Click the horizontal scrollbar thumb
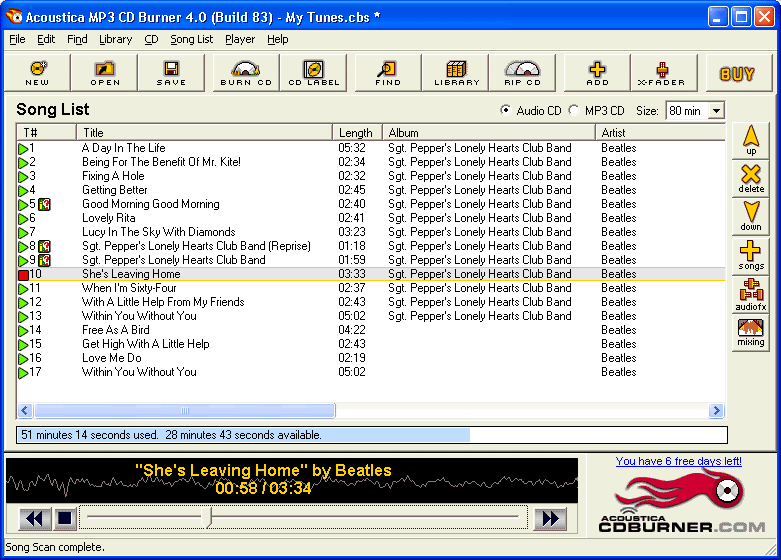 pyautogui.click(x=185, y=411)
